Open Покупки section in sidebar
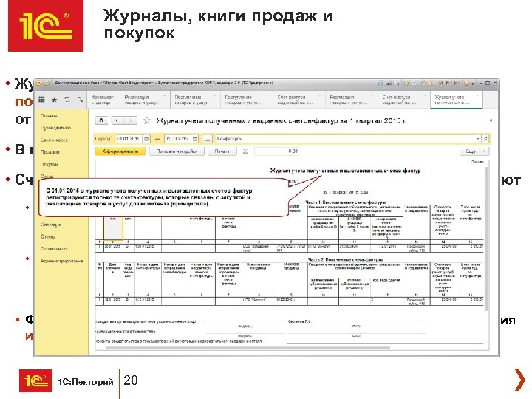This screenshot has height=399, width=532. tap(50, 164)
